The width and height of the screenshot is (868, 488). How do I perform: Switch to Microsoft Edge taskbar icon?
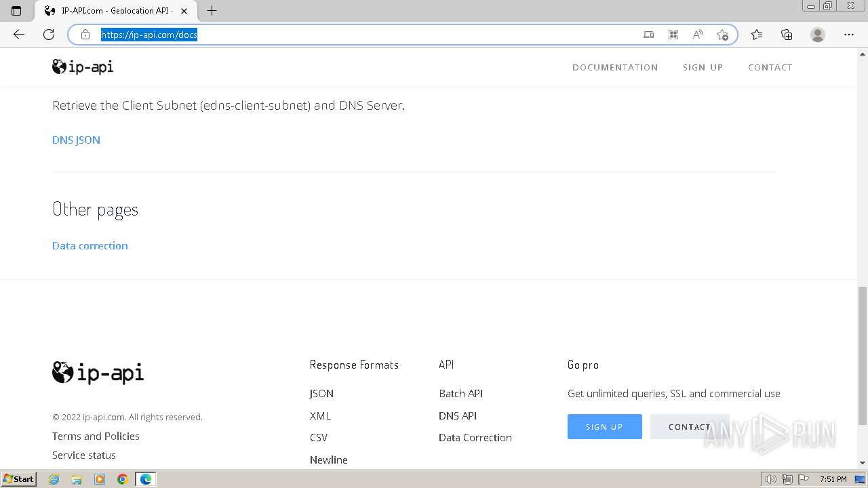(146, 479)
